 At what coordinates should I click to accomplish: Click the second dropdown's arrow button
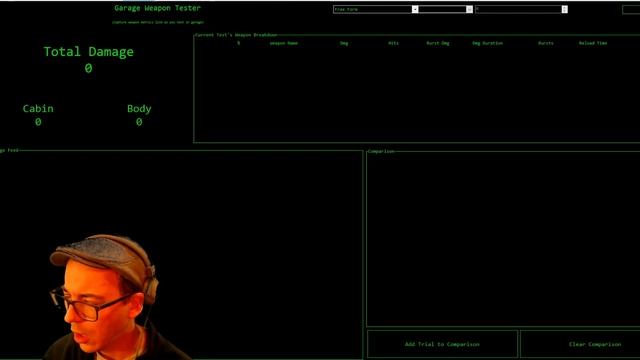469,9
